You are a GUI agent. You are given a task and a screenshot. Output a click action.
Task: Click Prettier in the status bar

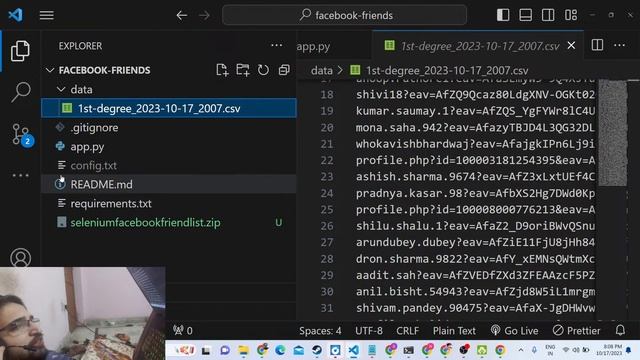click(x=576, y=331)
